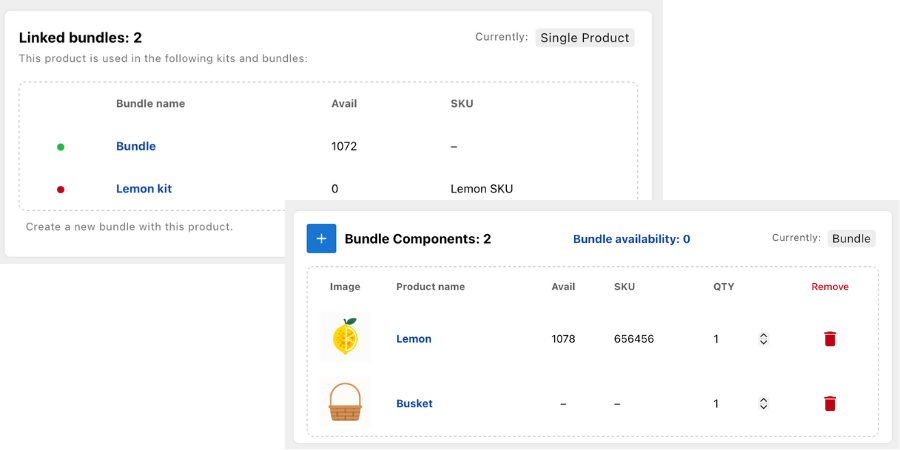
Task: Click the Bundle status badge
Action: (851, 239)
